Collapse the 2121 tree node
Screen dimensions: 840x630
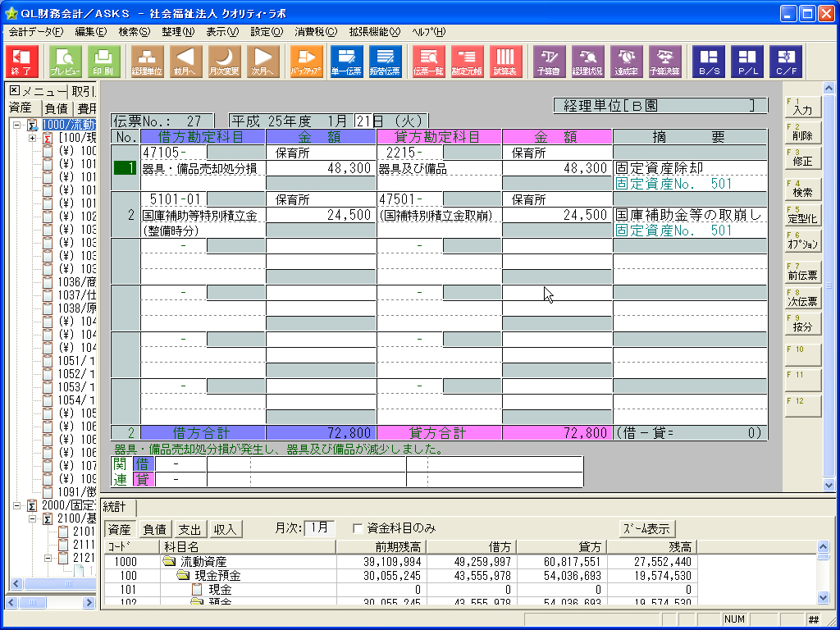pyautogui.click(x=48, y=558)
